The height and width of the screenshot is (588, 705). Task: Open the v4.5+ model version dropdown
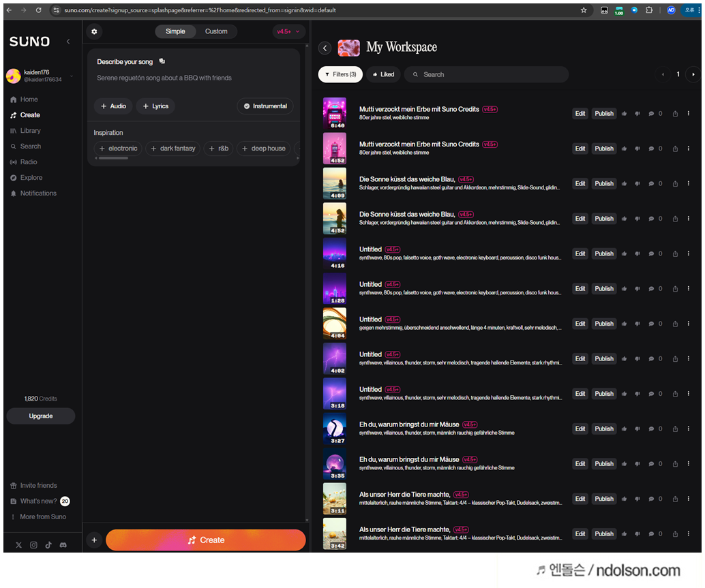(288, 31)
